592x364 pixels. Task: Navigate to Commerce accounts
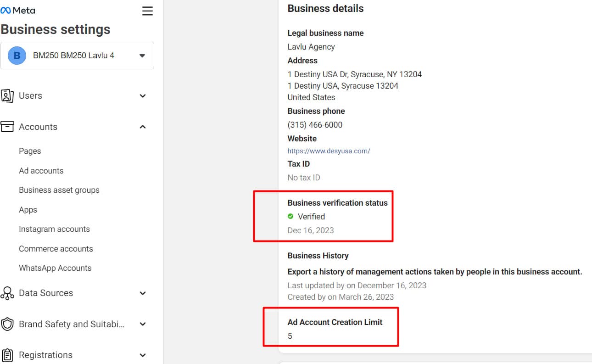[x=56, y=249]
